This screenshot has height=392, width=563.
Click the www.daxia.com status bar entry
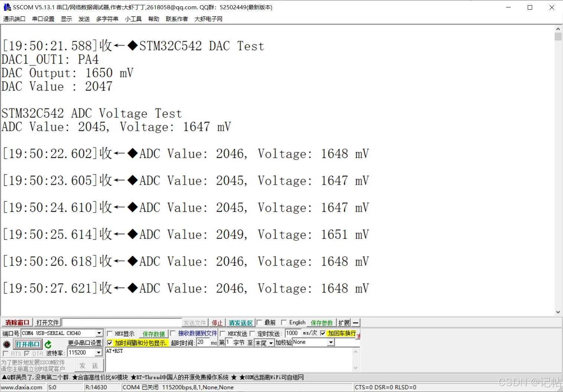[22, 387]
